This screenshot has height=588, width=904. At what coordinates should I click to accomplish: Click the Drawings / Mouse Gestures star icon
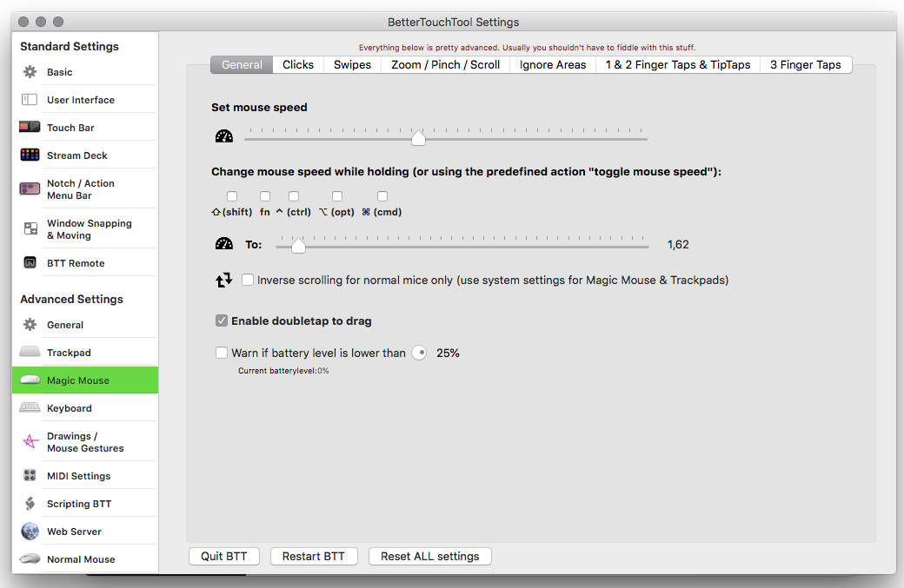[30, 442]
